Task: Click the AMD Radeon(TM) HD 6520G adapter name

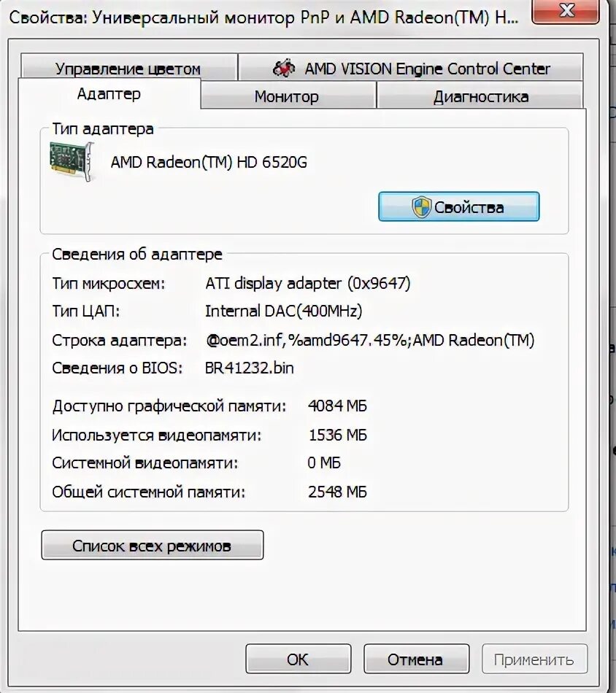Action: coord(209,162)
